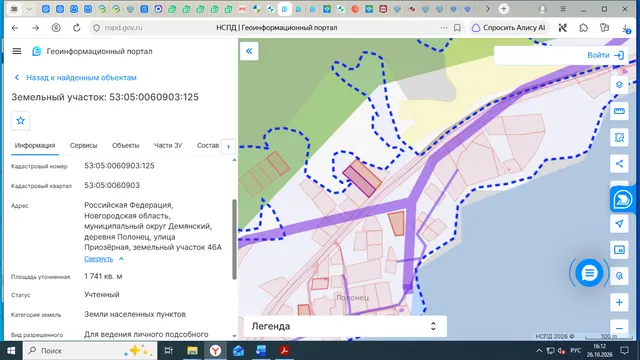The width and height of the screenshot is (640, 360).
Task: Open the round blue messages button
Action: [589, 273]
